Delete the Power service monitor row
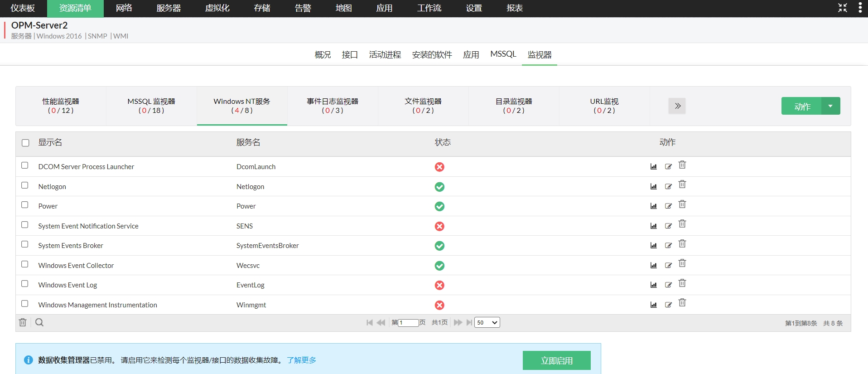Viewport: 868px width, 374px height. [682, 204]
